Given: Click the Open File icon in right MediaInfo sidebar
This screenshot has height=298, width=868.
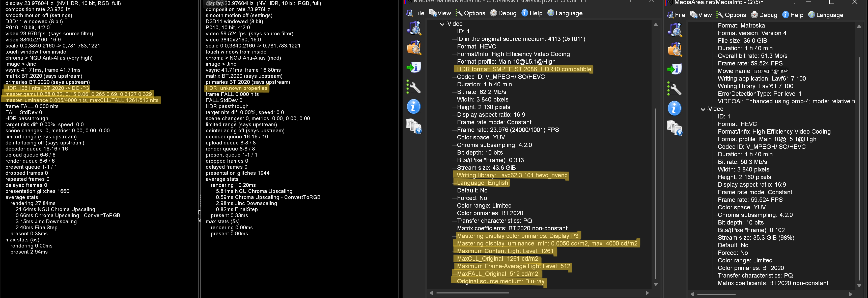Looking at the screenshot, I should 675,30.
